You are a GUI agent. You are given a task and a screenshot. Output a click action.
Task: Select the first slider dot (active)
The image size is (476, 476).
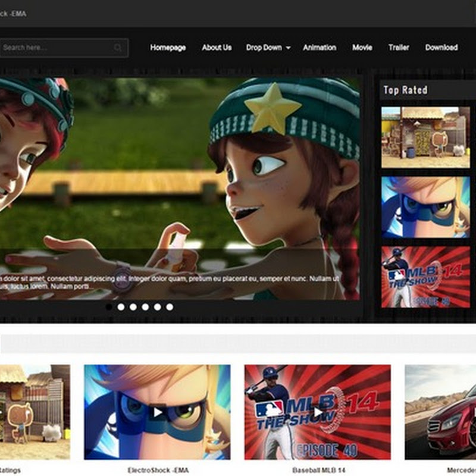(109, 307)
